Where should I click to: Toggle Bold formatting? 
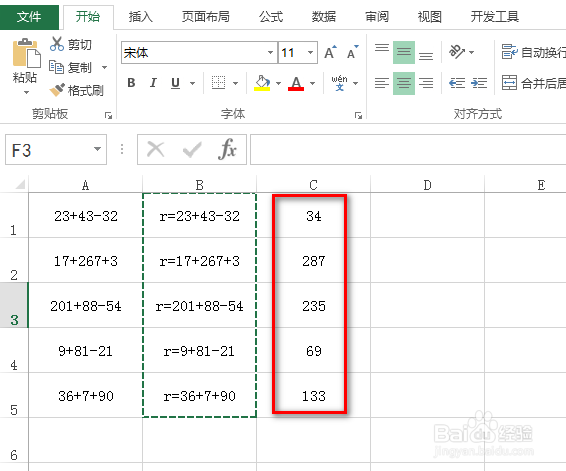point(131,83)
